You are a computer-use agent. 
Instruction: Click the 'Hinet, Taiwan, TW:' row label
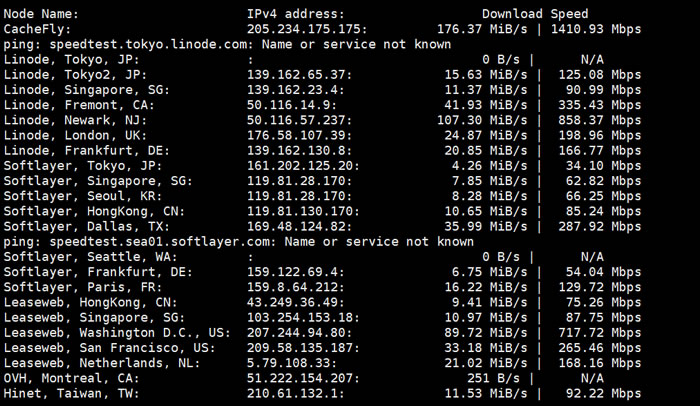point(71,394)
